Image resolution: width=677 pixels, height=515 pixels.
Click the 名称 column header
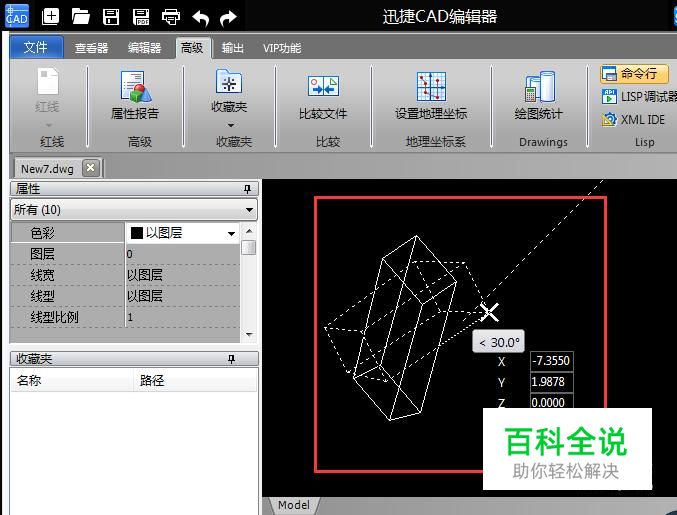click(x=72, y=380)
